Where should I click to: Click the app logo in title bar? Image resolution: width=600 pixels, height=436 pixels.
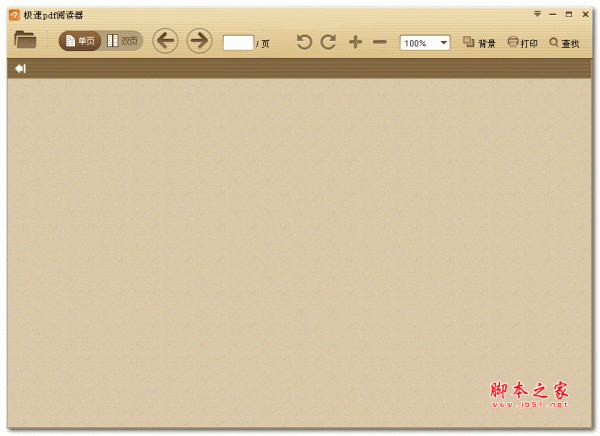(14, 15)
